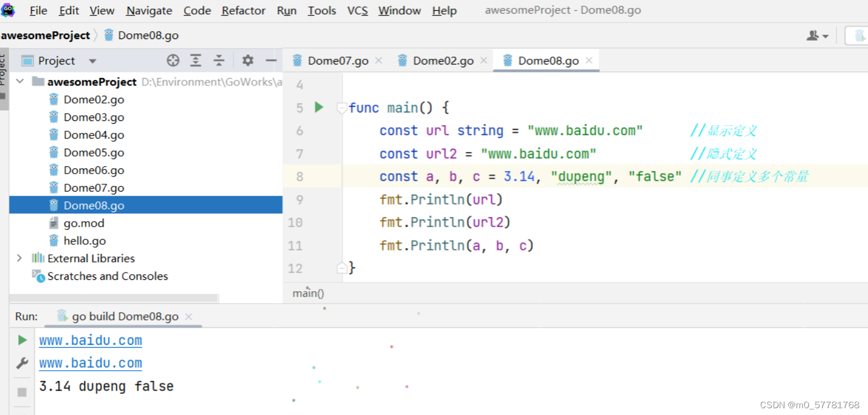The image size is (868, 415).
Task: Open the View menu
Action: coord(102,11)
